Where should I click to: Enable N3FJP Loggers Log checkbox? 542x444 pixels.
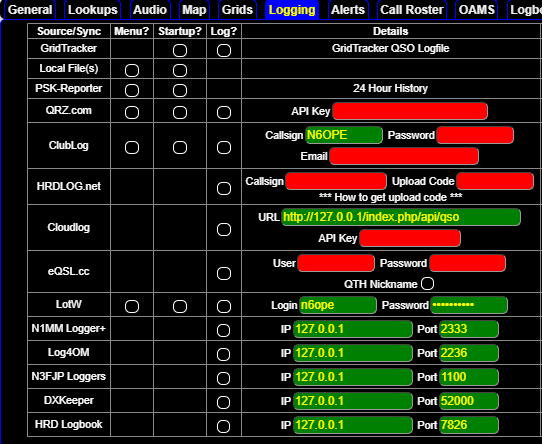coord(223,378)
